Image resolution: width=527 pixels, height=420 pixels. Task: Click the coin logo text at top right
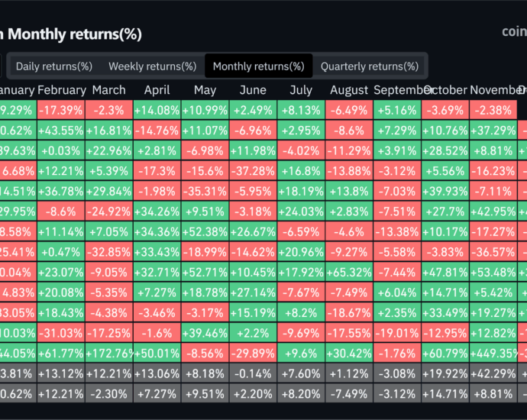(513, 32)
